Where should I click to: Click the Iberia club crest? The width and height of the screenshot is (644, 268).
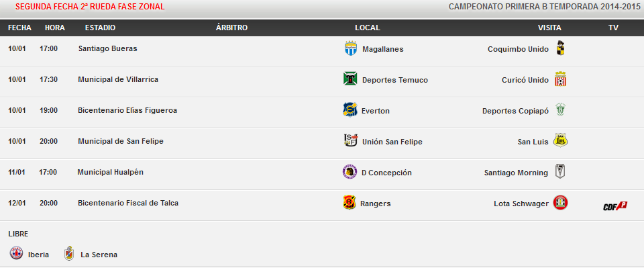(16, 253)
